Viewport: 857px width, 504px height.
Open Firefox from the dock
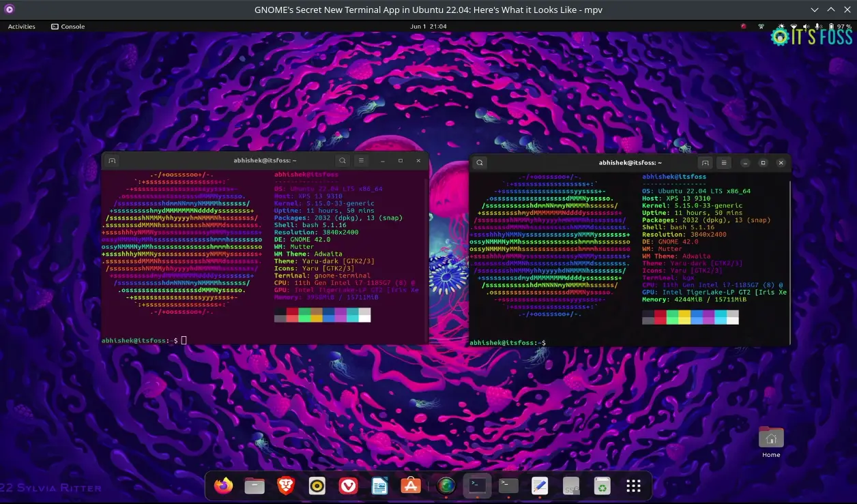point(223,486)
